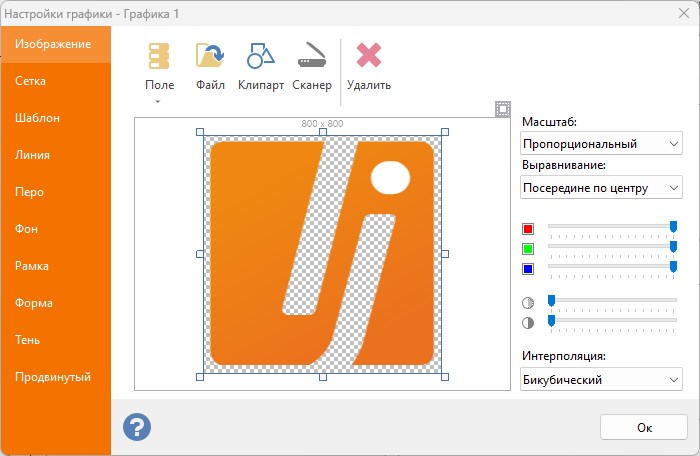Screen dimensions: 700x456
Task: Switch to the Сетка tab
Action: pos(55,81)
